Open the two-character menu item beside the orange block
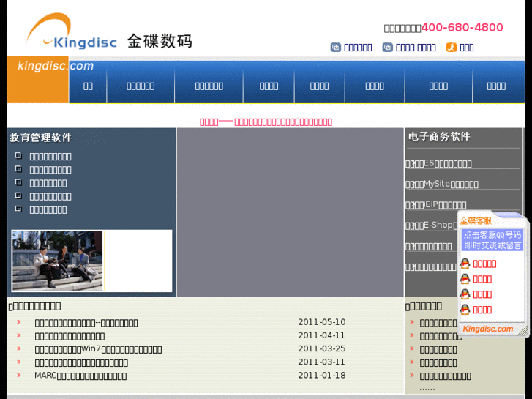Viewport: 532px width, 399px height. tap(88, 86)
